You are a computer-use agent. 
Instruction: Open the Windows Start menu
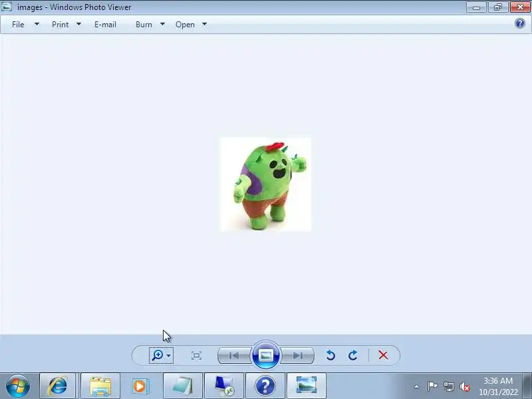[x=18, y=386]
